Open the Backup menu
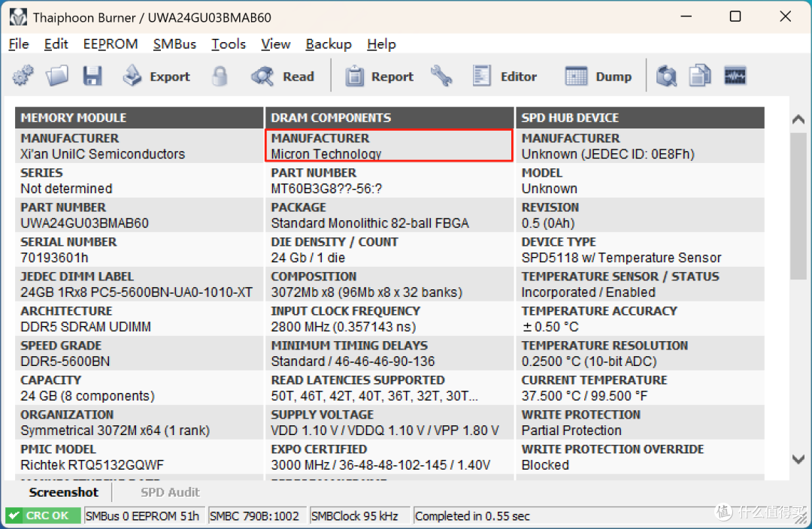812x529 pixels. (x=329, y=44)
